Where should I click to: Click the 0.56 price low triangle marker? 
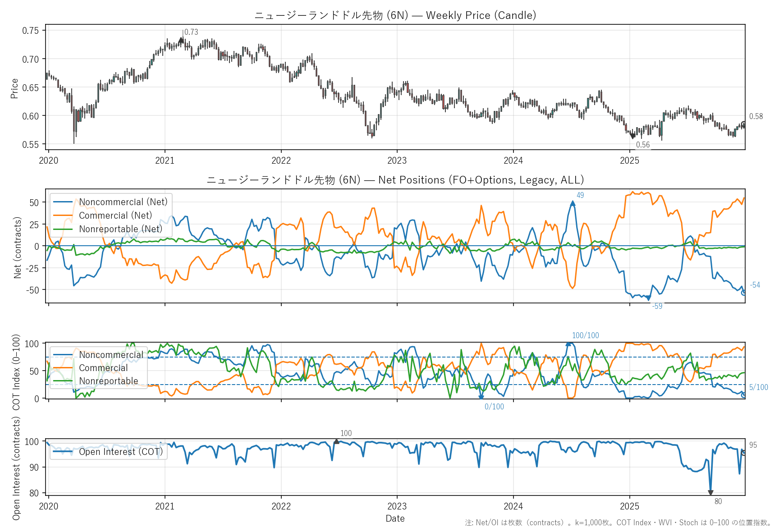pos(633,136)
